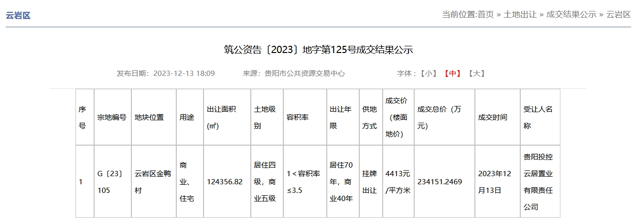Viewport: 644px width, 222px height.
Task: Click the 宗地编号 column header
Action: (x=112, y=117)
